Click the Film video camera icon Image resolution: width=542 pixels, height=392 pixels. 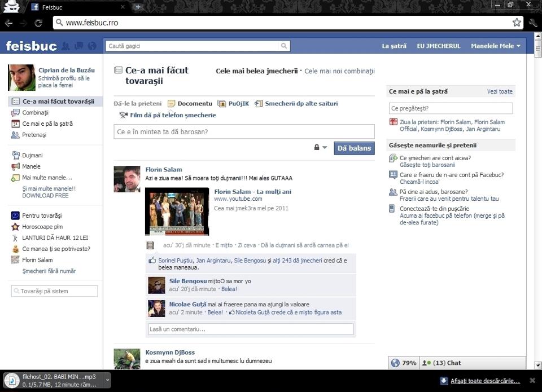point(124,115)
